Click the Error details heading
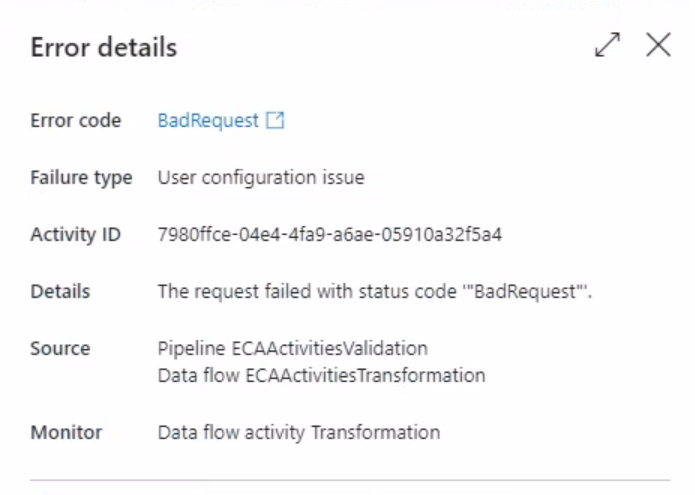The height and width of the screenshot is (495, 695). click(103, 47)
